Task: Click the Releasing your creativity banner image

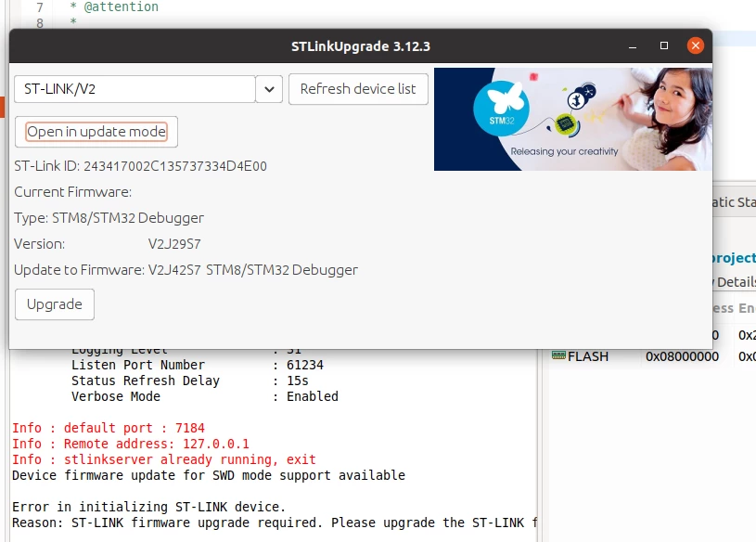Action: 572,119
